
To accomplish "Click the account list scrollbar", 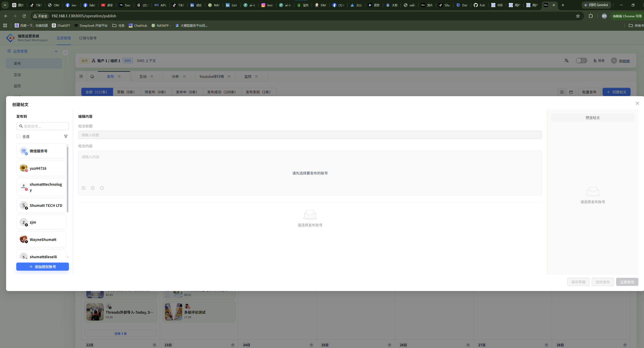I will pyautogui.click(x=67, y=179).
